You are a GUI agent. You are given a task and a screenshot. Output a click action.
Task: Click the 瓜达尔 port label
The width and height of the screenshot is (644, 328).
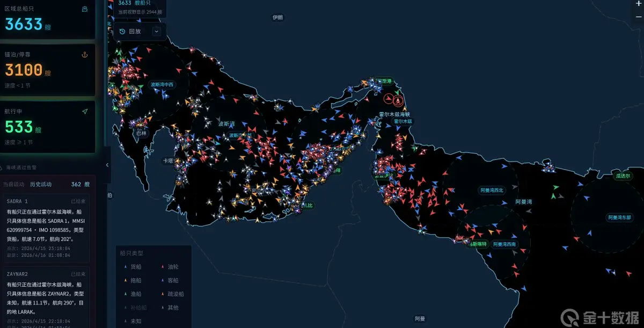click(x=624, y=176)
